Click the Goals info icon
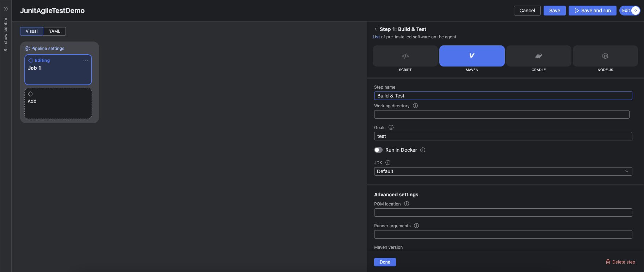This screenshot has height=272, width=644. 391,127
